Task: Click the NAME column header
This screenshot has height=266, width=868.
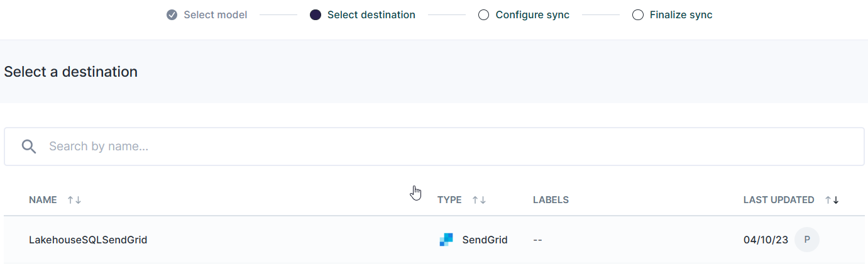Action: pos(43,200)
